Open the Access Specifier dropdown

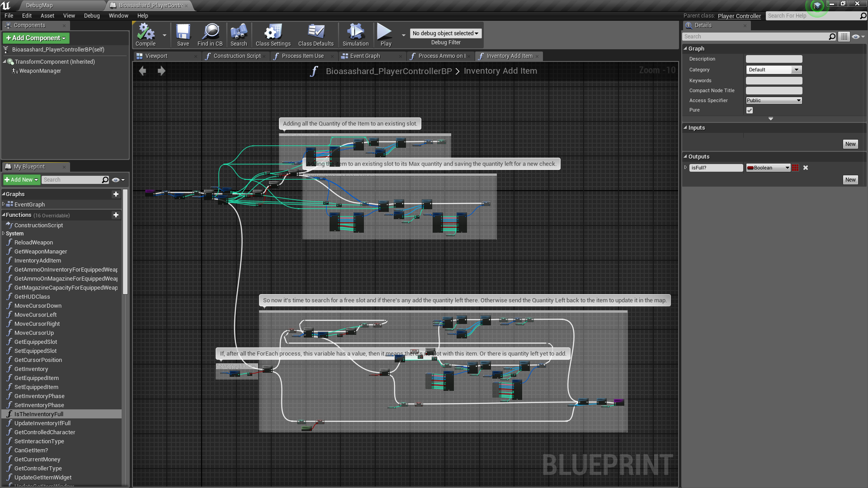pyautogui.click(x=774, y=101)
